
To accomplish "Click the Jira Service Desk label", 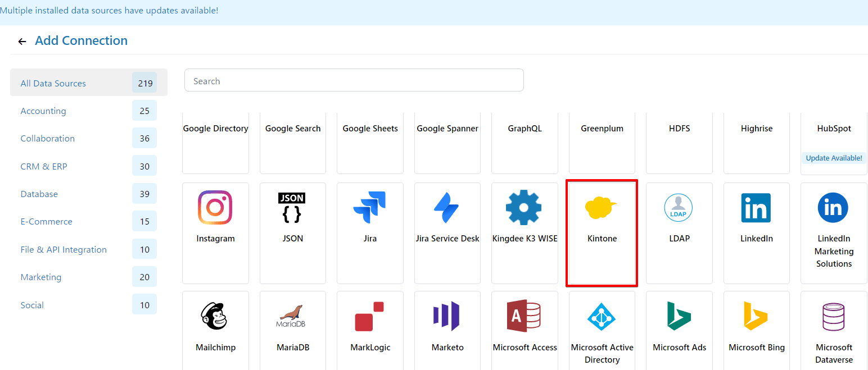I will click(447, 239).
